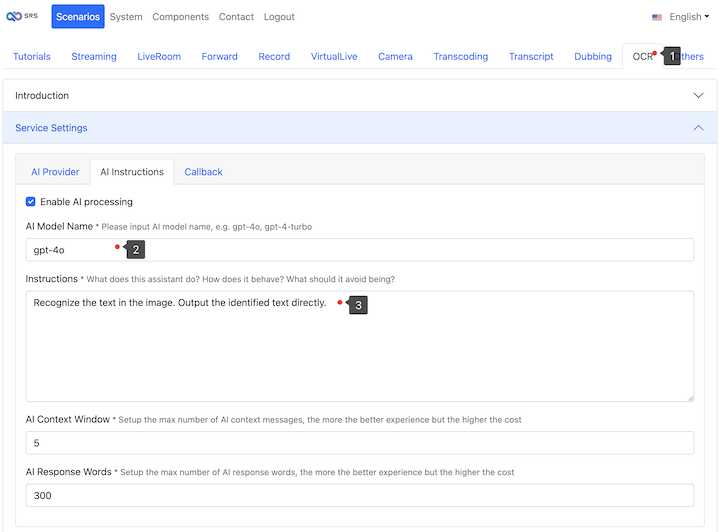This screenshot has height=532, width=720.
Task: Select the Transcoding scenario tab
Action: pos(460,57)
